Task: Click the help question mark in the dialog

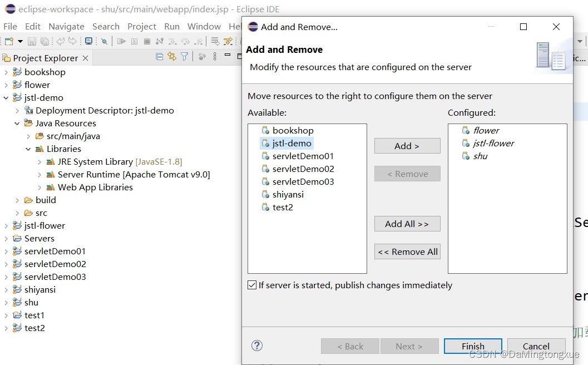Action: tap(256, 345)
